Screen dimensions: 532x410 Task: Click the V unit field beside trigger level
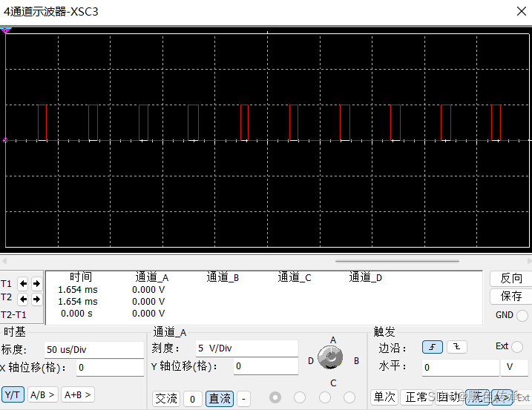coord(514,367)
